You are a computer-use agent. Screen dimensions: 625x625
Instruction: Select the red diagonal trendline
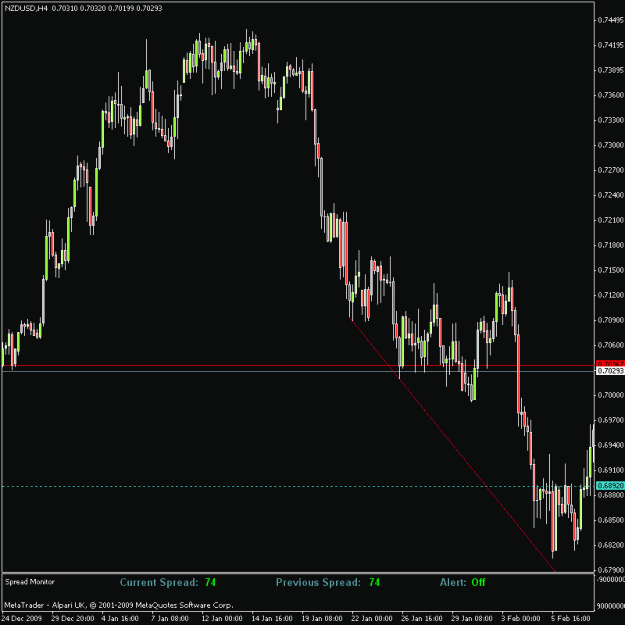pos(452,444)
